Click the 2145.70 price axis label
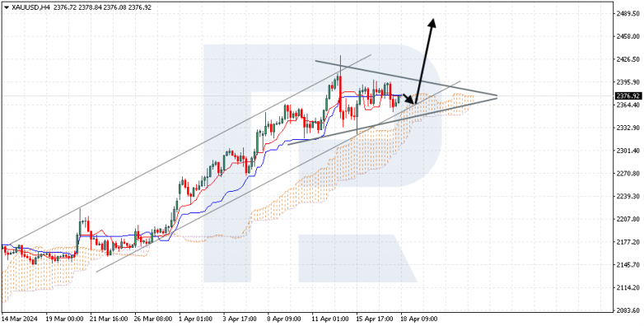This screenshot has width=644, height=326. click(628, 264)
